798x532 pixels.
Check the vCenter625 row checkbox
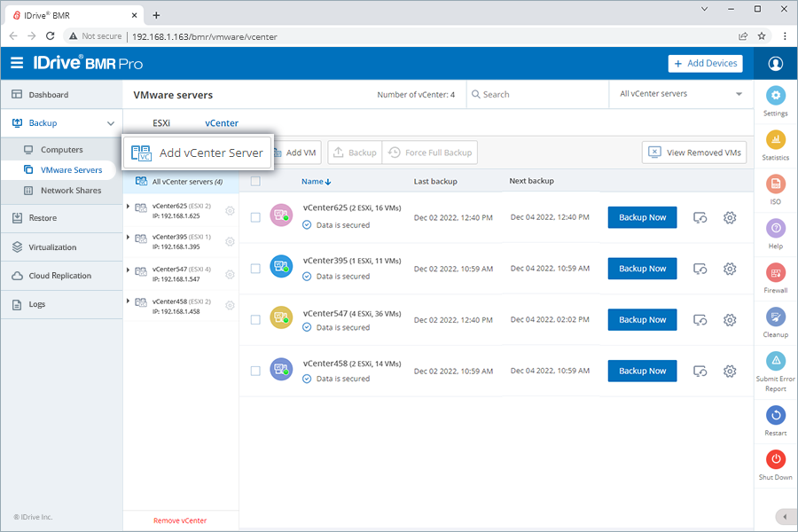255,217
